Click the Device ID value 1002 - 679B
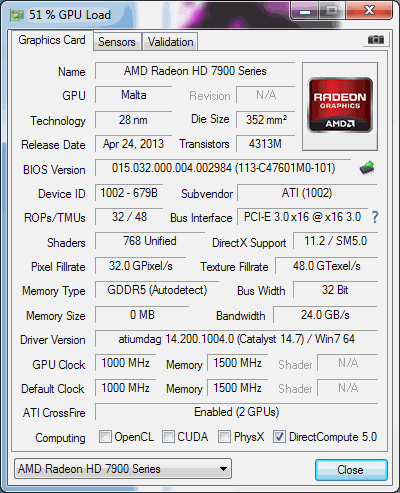This screenshot has width=400, height=493. tap(129, 193)
